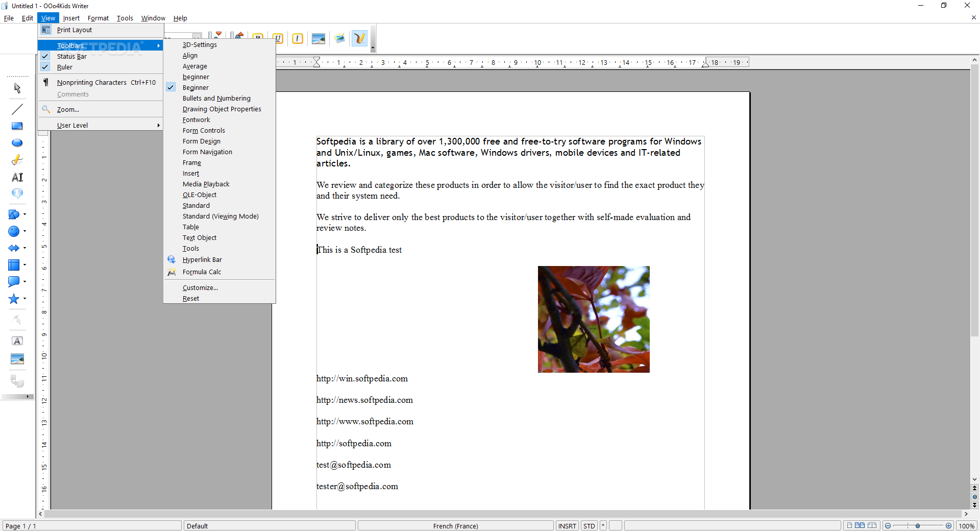Insert a basic shape from sidebar
The image size is (980, 531).
click(14, 214)
